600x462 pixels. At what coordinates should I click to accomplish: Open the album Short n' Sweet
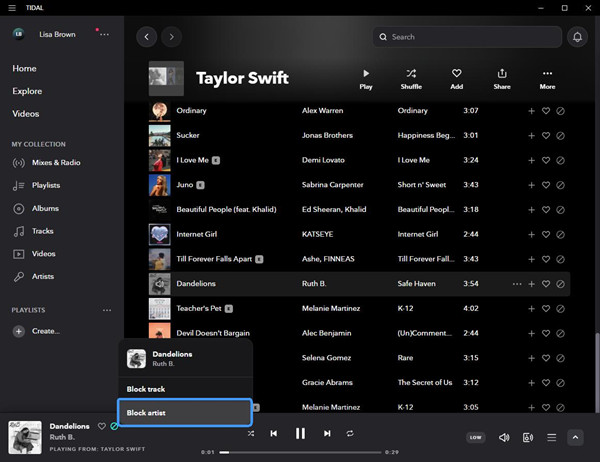click(422, 185)
